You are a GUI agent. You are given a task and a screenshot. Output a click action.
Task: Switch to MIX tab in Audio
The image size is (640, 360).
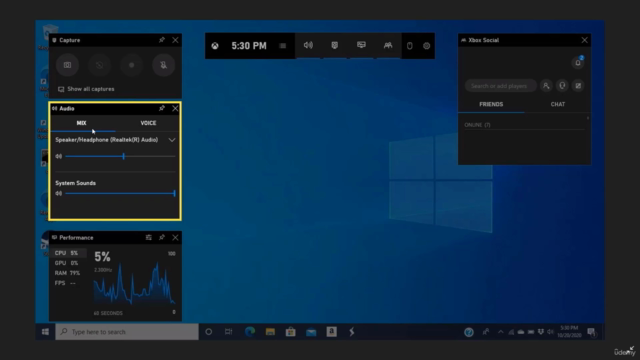82,123
